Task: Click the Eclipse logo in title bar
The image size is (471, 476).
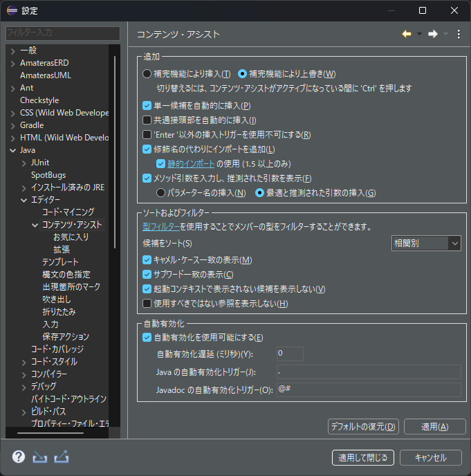Action: point(12,10)
